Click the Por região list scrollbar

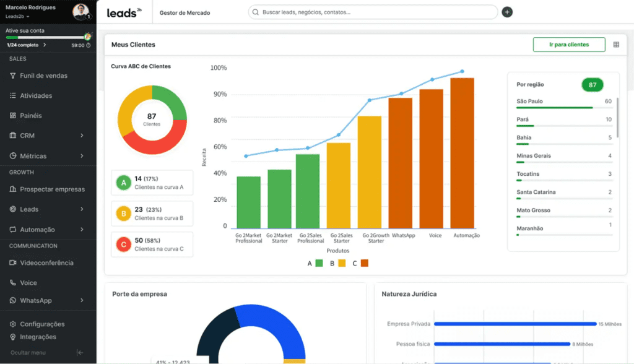pyautogui.click(x=617, y=117)
